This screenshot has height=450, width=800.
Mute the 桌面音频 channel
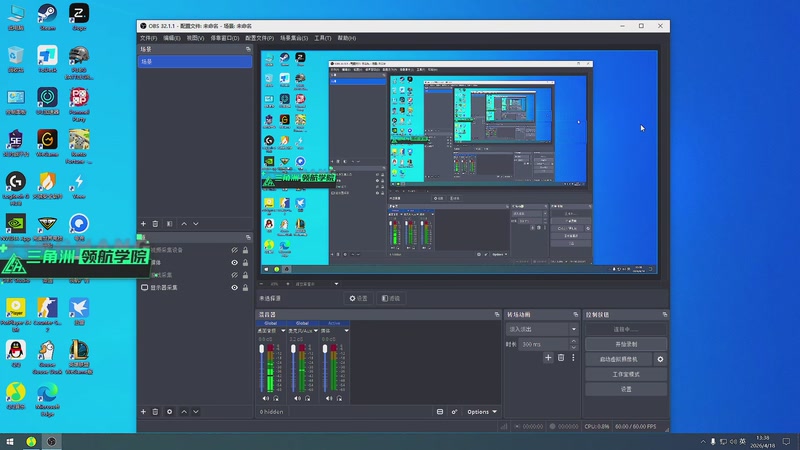pyautogui.click(x=266, y=398)
